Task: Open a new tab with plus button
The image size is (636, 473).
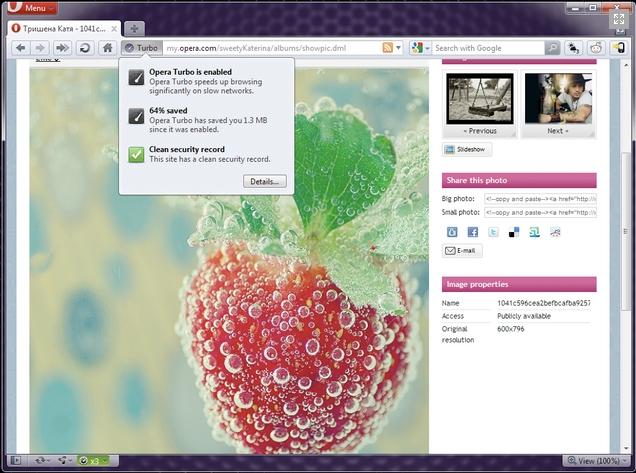Action: pos(134,28)
